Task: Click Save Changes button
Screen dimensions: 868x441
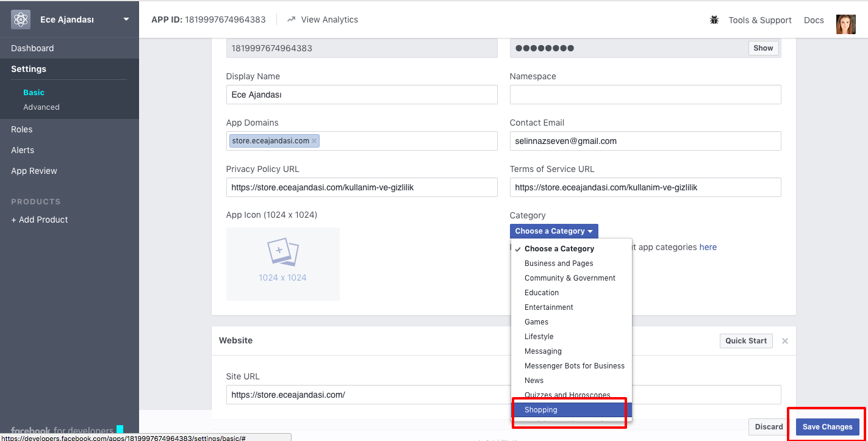Action: [827, 427]
